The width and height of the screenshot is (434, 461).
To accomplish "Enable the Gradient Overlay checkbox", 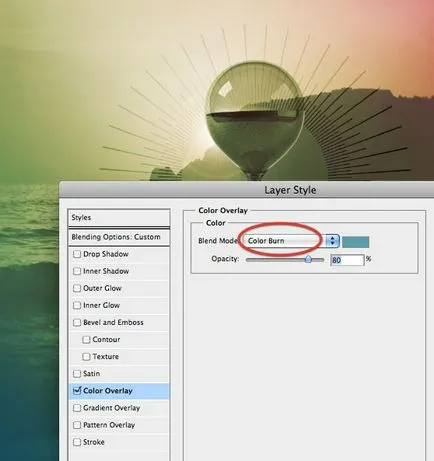I will [x=77, y=408].
